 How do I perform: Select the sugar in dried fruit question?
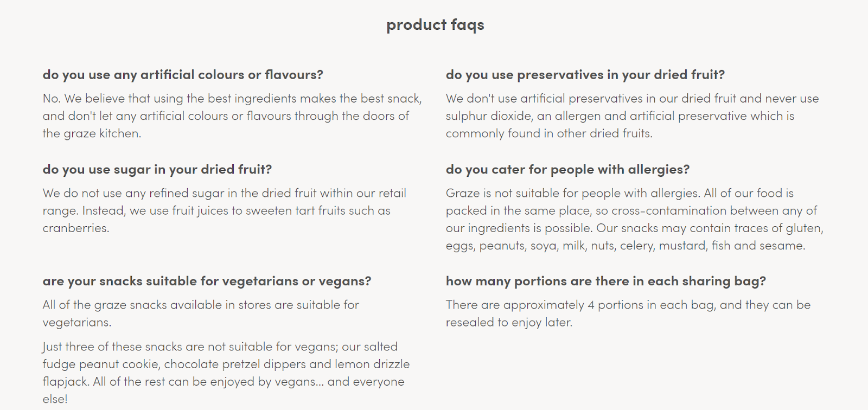tap(157, 170)
